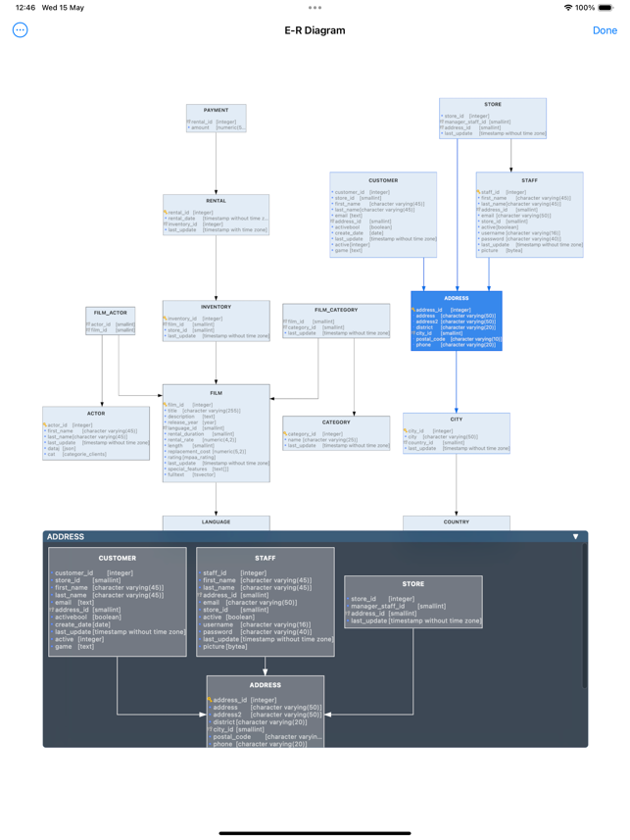Click the RENTAL table entity
Viewport: 630px width, 840px height.
point(216,215)
